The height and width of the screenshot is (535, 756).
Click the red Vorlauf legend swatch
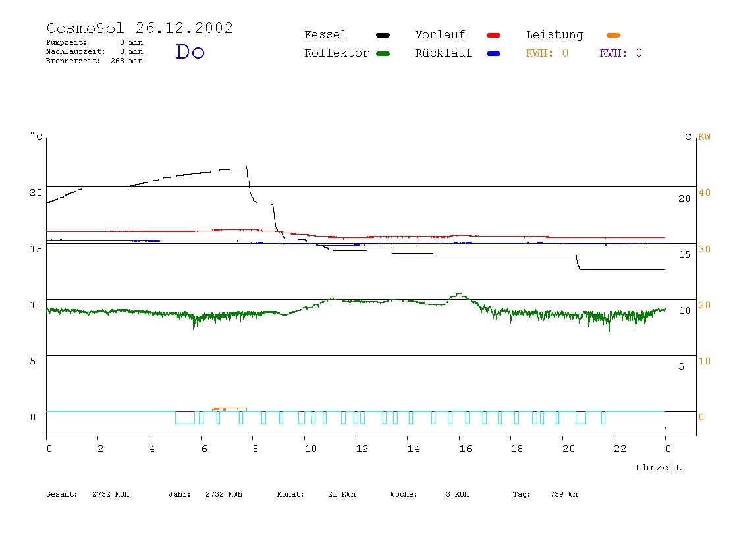(x=494, y=35)
